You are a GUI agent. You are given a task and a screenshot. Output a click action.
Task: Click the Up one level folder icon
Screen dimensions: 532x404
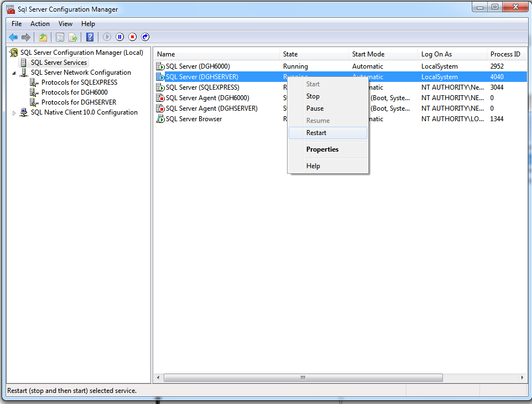pyautogui.click(x=43, y=37)
